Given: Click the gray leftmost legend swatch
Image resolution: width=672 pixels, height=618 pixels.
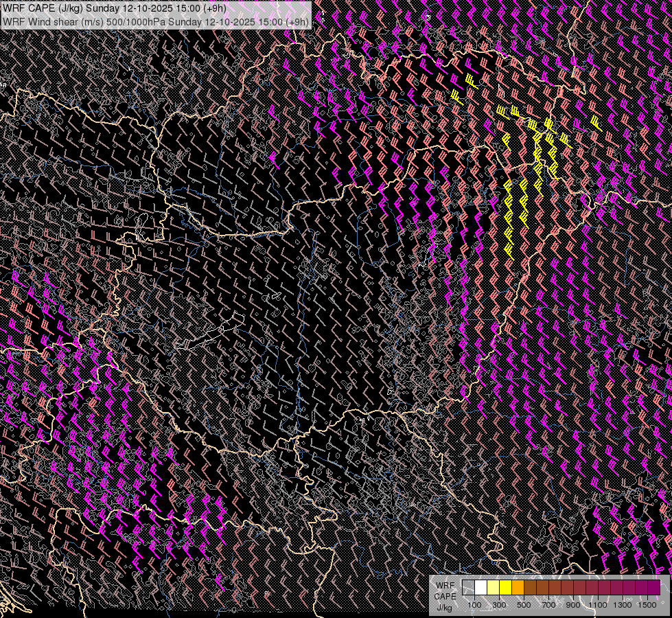Looking at the screenshot, I should 468,588.
